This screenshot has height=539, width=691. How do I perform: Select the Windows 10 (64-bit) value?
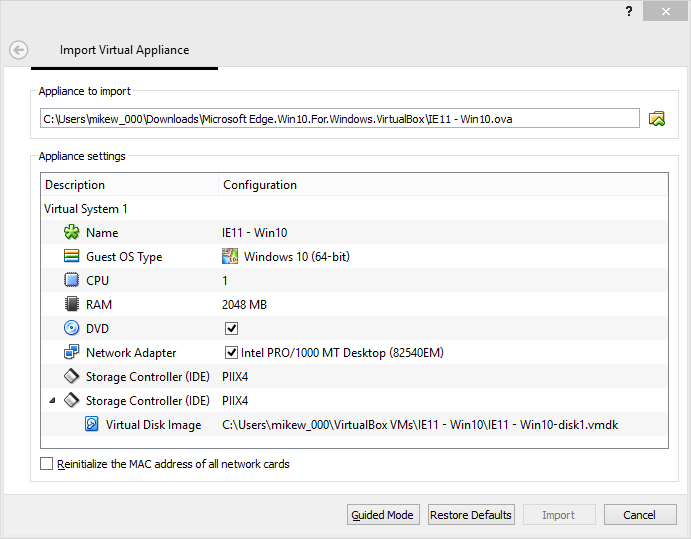click(x=297, y=256)
